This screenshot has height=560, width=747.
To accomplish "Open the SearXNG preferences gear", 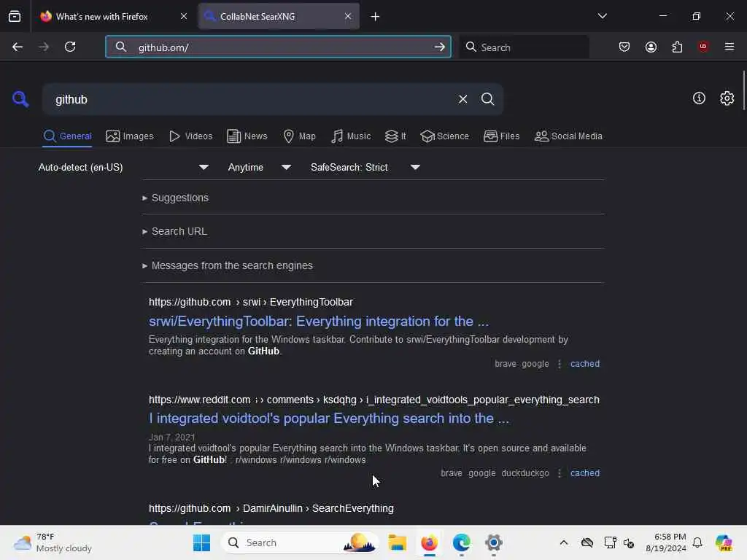I will tap(727, 98).
